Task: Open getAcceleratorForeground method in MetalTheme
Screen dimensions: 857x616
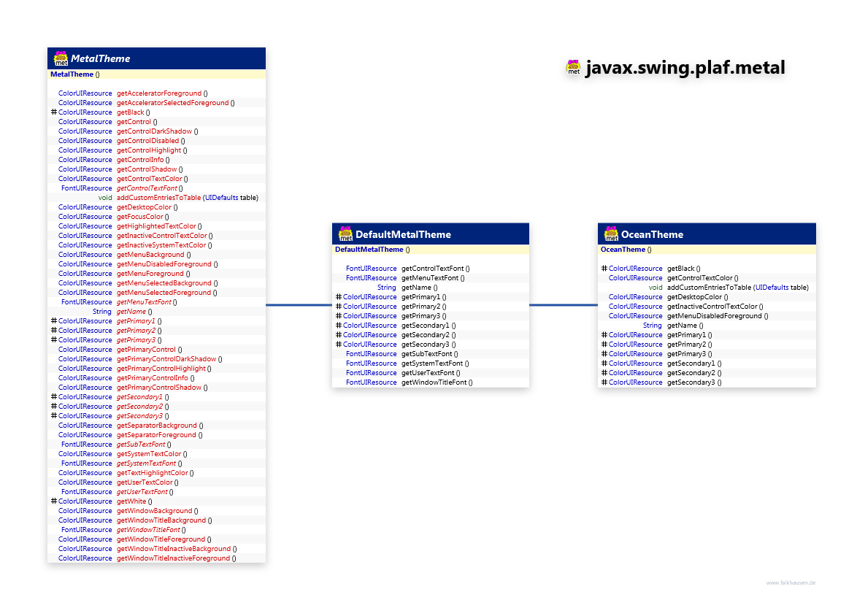Action: coord(159,93)
